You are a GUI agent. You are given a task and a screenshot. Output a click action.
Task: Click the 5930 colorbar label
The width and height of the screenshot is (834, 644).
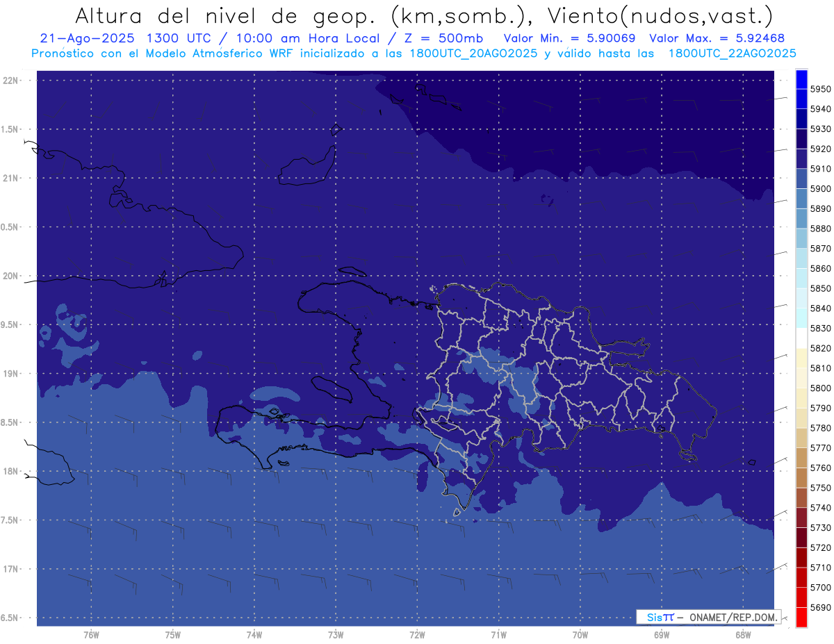pyautogui.click(x=821, y=129)
